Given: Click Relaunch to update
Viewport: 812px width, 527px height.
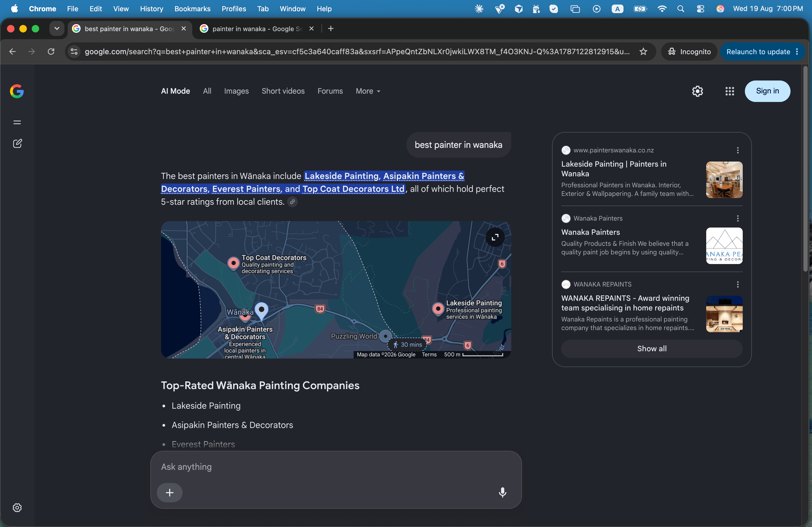Looking at the screenshot, I should point(758,52).
